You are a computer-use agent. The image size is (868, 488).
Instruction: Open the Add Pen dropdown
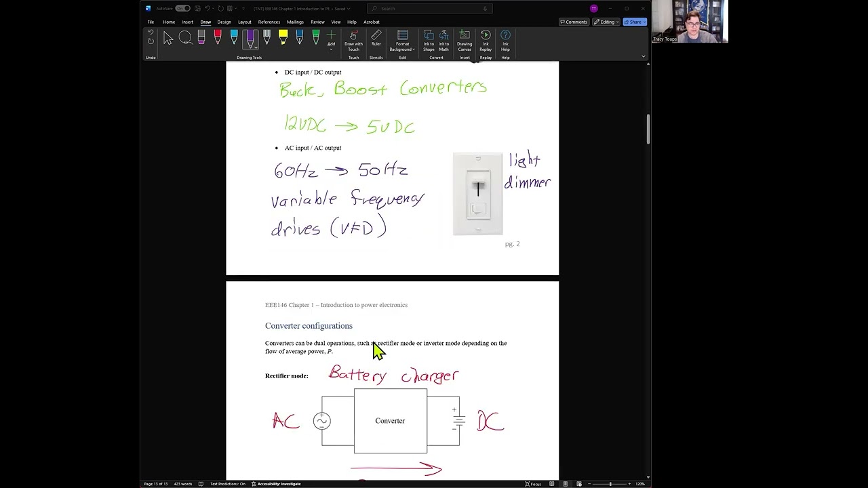coord(331,40)
